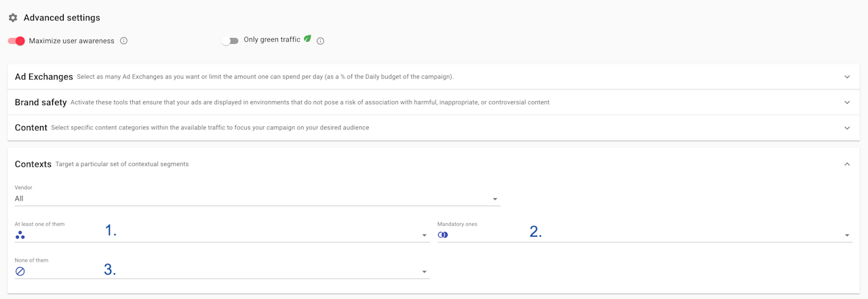This screenshot has width=868, height=299.
Task: Open the Mandatory ones dropdown arrow
Action: [x=847, y=235]
